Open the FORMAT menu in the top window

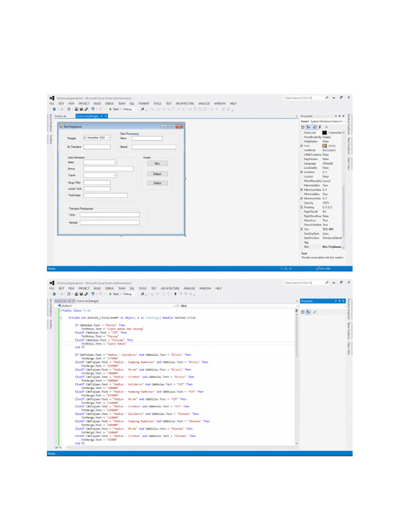tap(143, 103)
